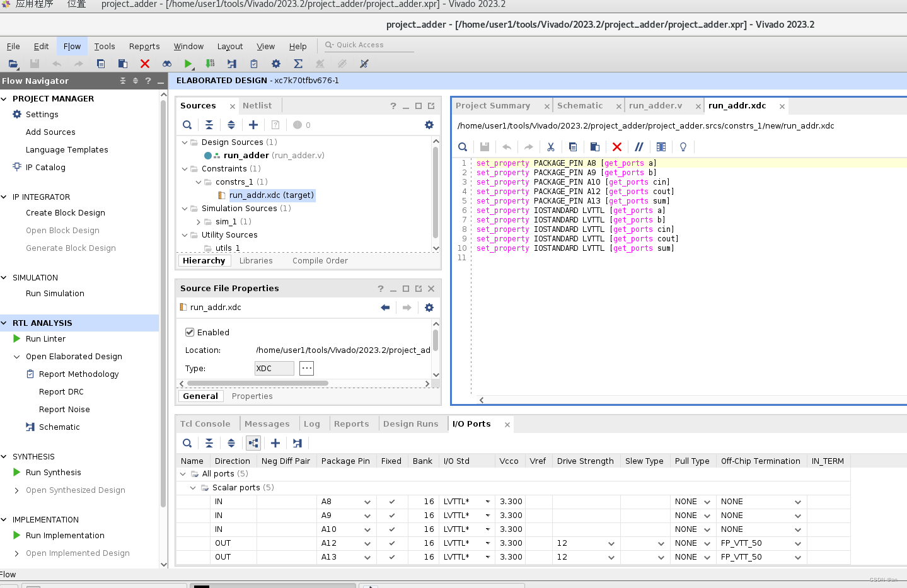Viewport: 907px width, 588px height.
Task: Open Package Pin dropdown for A8
Action: tap(367, 502)
